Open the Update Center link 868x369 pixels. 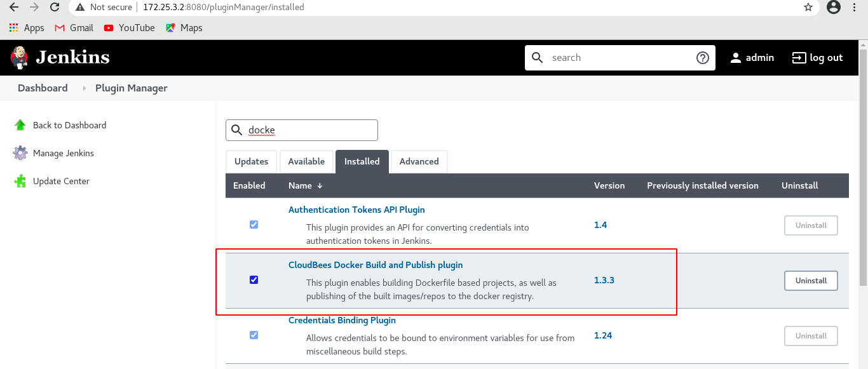(x=61, y=181)
